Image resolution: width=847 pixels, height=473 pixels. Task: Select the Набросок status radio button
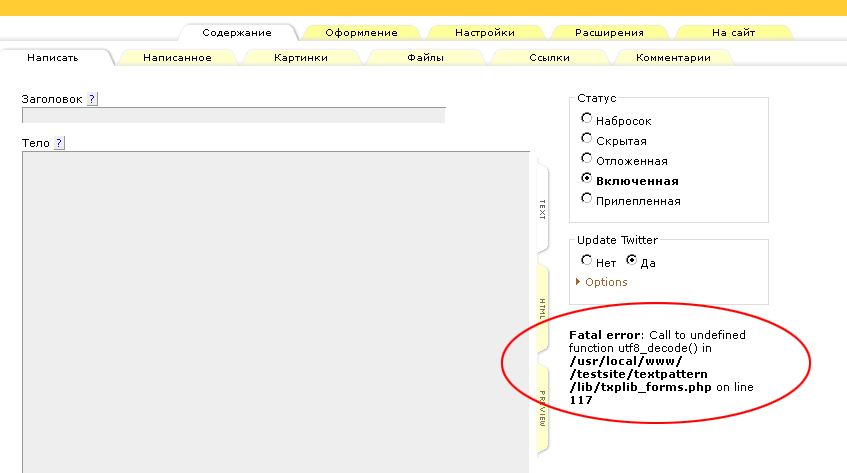coord(587,118)
